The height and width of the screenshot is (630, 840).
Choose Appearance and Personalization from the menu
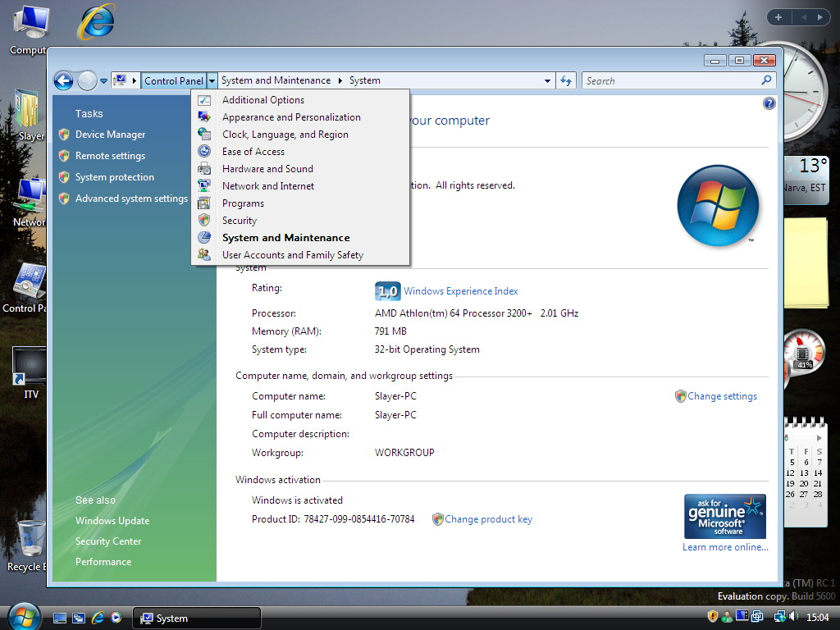tap(300, 117)
